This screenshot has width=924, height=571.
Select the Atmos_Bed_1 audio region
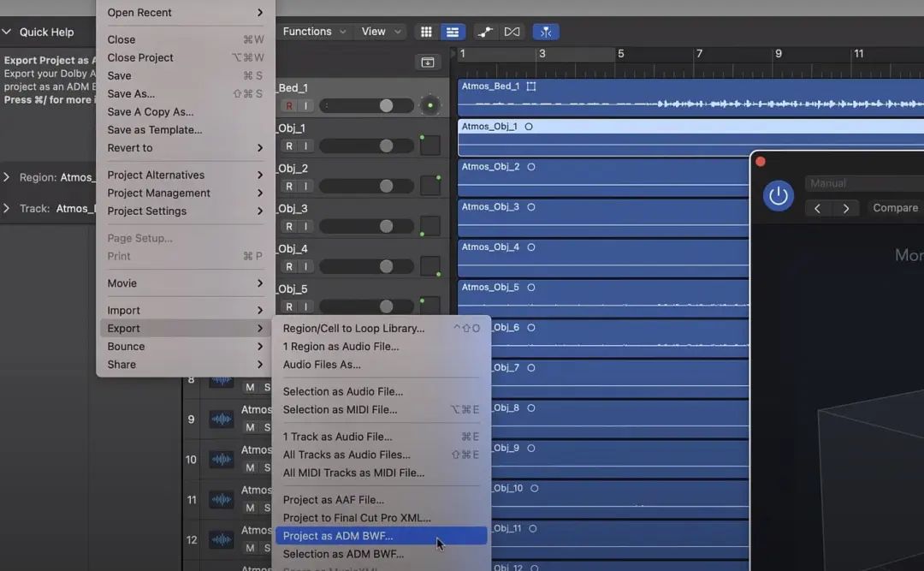pos(690,98)
